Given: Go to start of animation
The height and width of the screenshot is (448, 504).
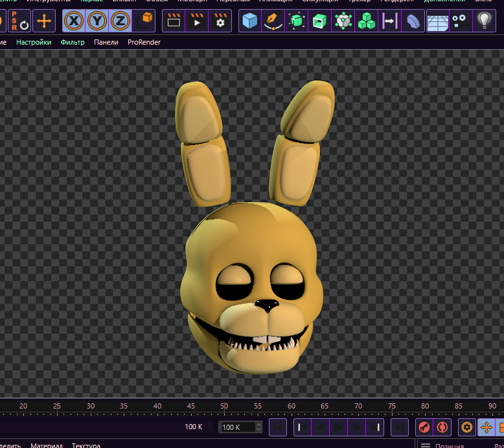Looking at the screenshot, I should (278, 427).
